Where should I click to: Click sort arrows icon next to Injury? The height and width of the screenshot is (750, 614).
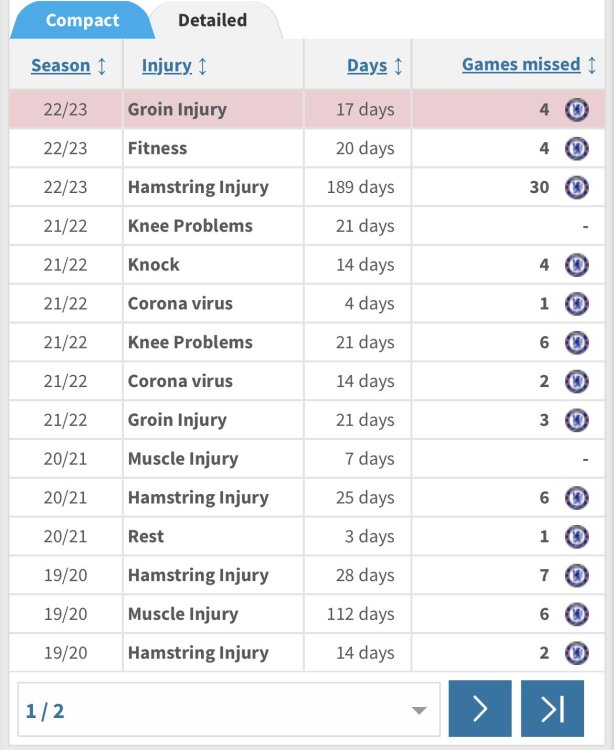point(202,66)
